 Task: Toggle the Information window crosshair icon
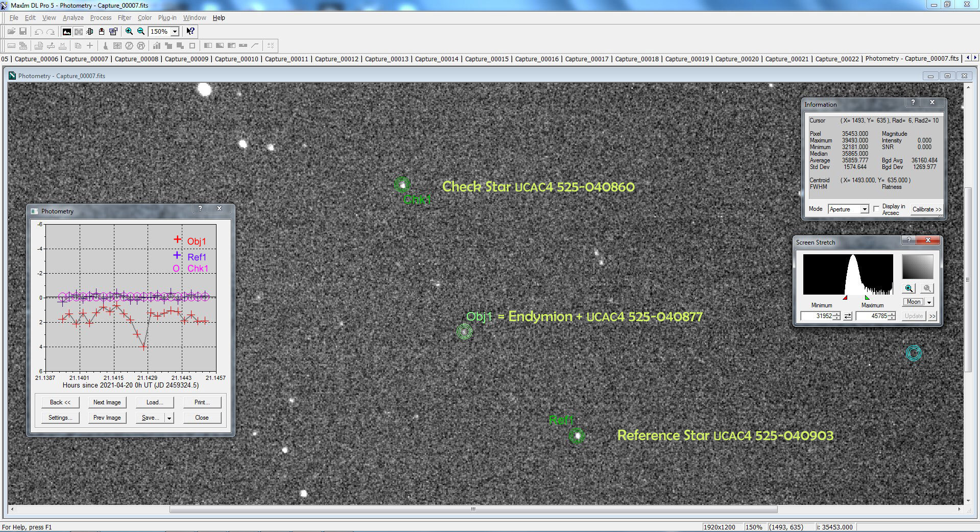point(78,32)
